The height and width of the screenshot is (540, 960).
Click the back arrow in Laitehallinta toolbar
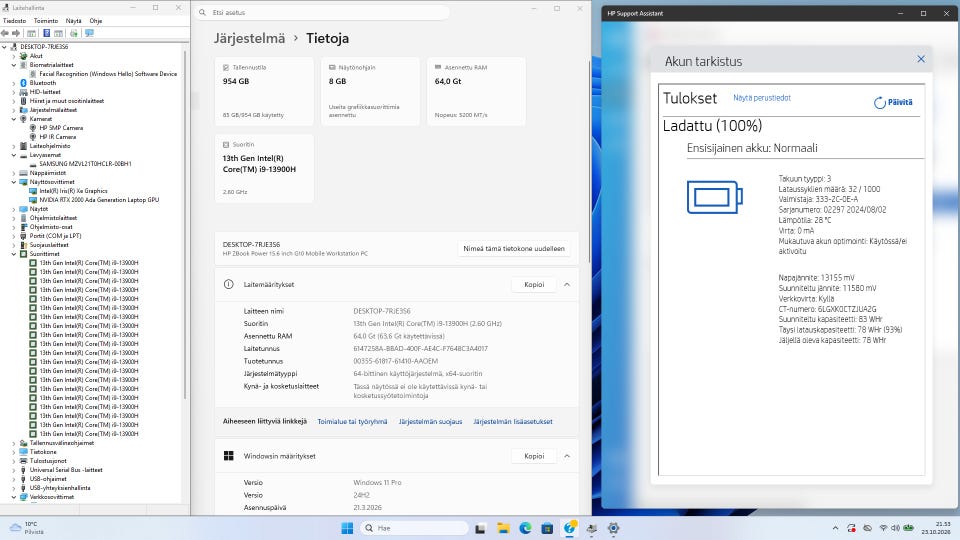point(5,33)
